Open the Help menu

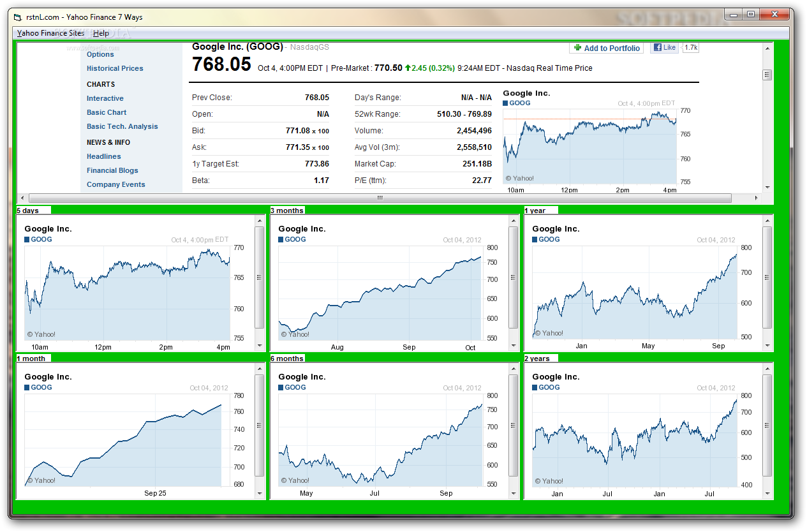coord(101,33)
